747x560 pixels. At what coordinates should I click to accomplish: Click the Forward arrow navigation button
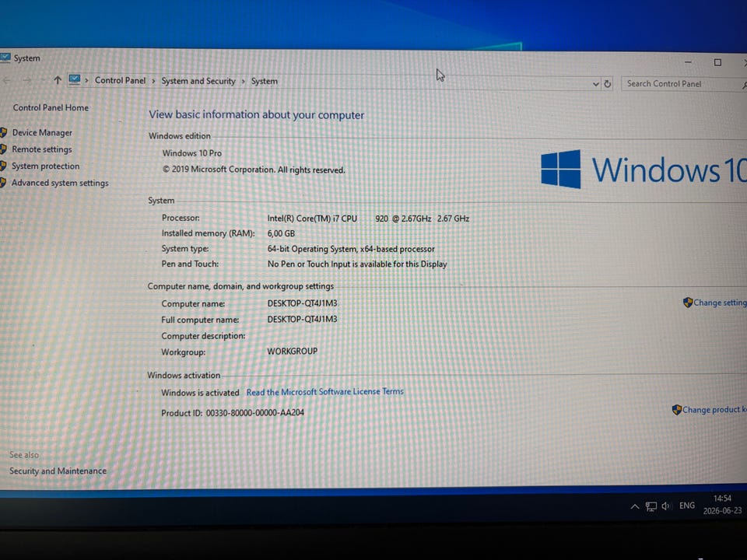[27, 80]
